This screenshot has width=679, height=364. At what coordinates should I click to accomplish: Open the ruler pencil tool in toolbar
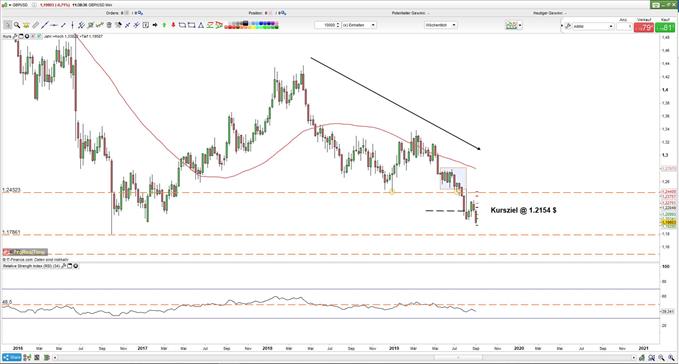pos(36,25)
